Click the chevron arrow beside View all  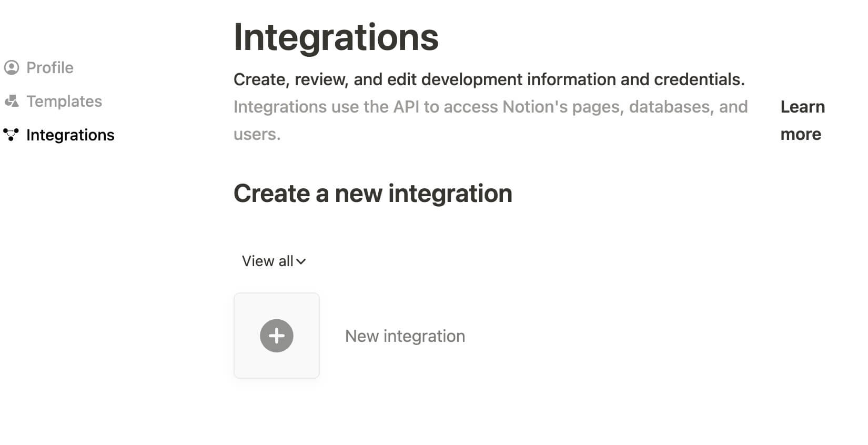301,261
